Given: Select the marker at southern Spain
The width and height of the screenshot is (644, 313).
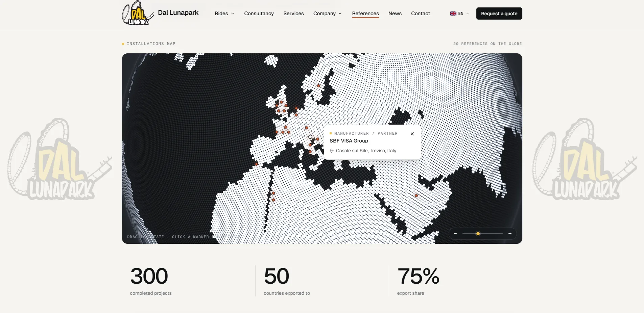Looking at the screenshot, I should 257,164.
